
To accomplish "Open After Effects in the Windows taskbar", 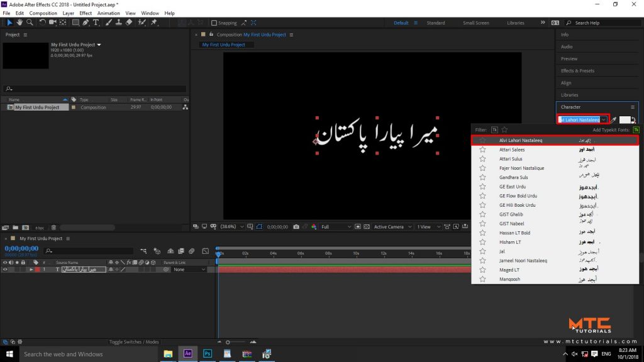I will click(x=187, y=354).
